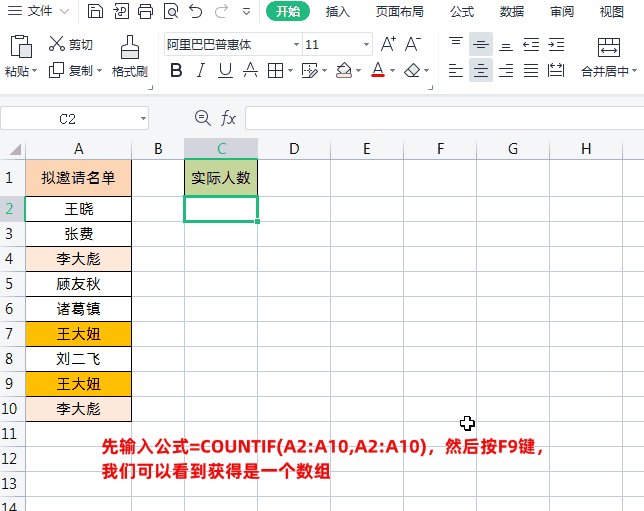Align text right
This screenshot has height=511, width=644.
click(506, 71)
